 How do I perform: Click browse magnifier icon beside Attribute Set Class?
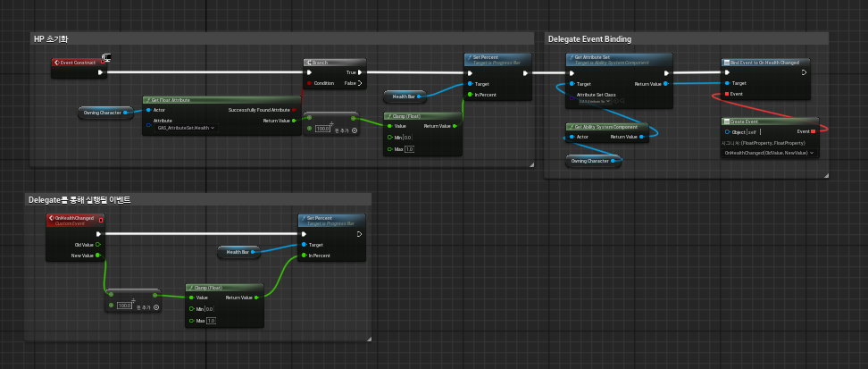(x=622, y=101)
